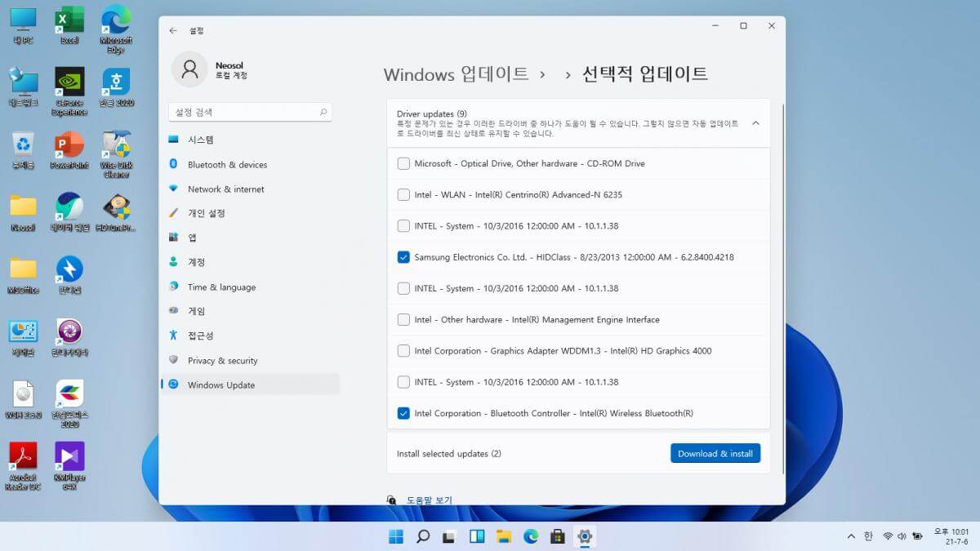
Task: Click the Wi-Fi icon in system tray
Action: pos(888,536)
